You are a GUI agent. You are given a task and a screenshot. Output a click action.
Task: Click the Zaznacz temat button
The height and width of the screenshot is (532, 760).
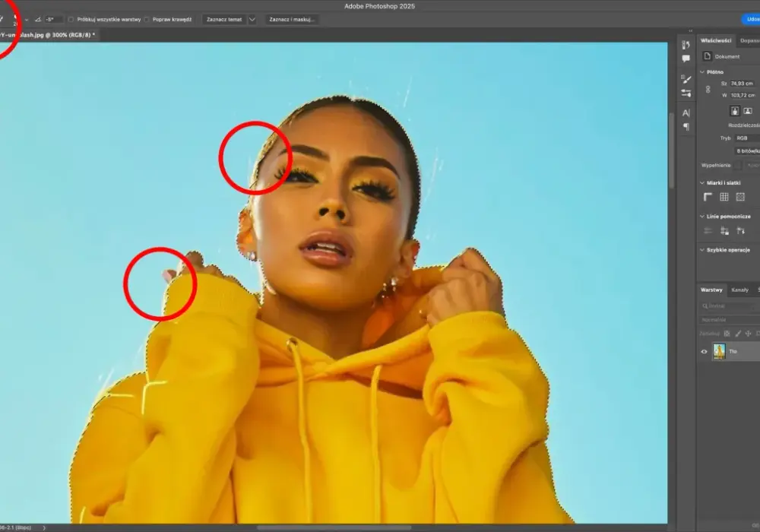click(224, 20)
